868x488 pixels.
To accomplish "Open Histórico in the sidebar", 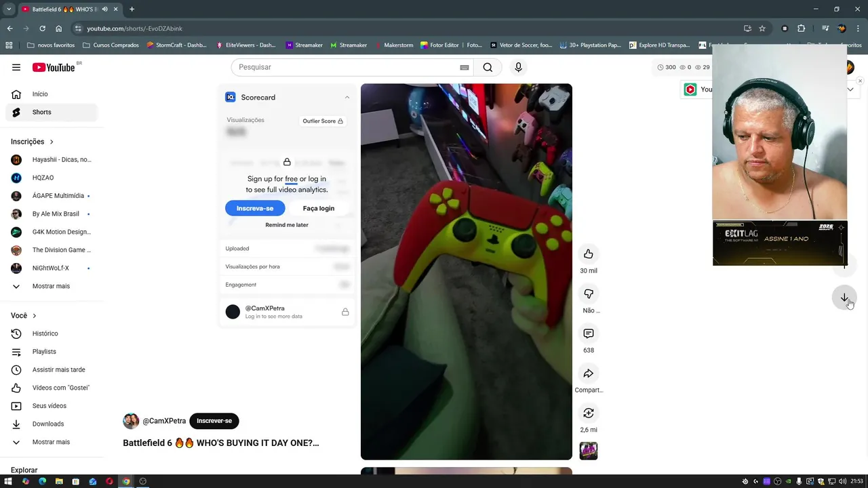I will (x=52, y=333).
